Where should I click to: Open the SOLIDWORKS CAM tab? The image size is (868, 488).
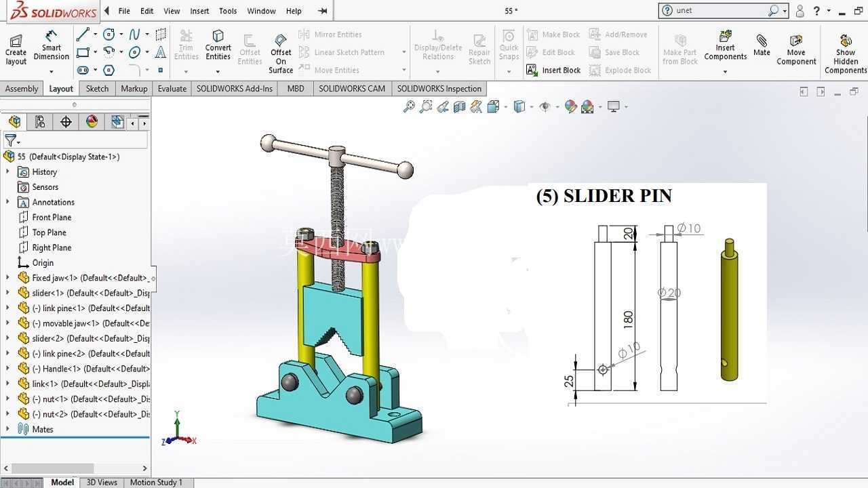coord(352,89)
